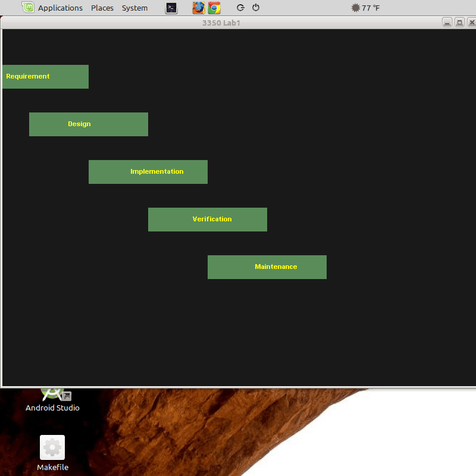Click the Design box

click(x=89, y=124)
